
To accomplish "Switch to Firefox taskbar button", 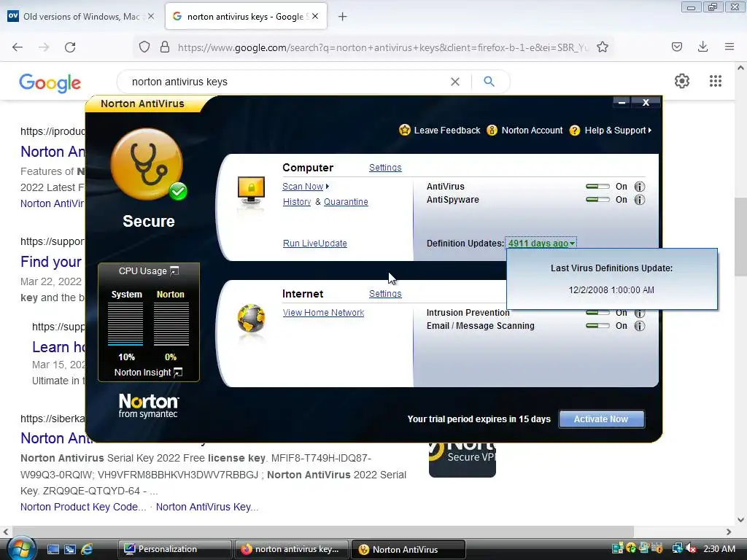I will [292, 549].
